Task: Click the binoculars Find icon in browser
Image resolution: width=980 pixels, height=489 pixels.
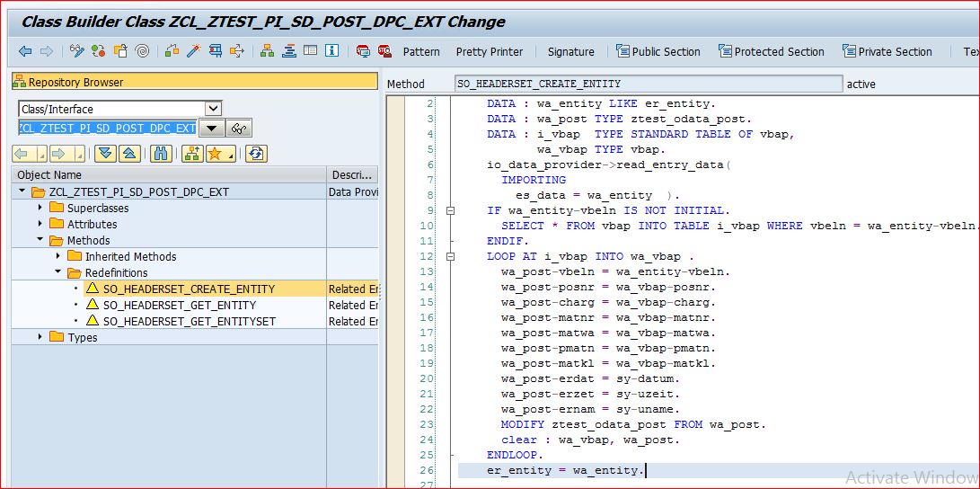Action: click(x=161, y=154)
